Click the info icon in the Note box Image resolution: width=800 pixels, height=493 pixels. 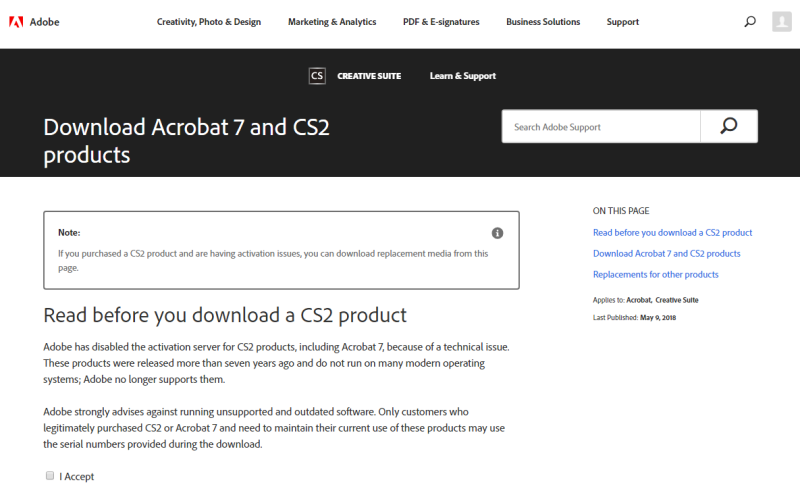pyautogui.click(x=497, y=233)
